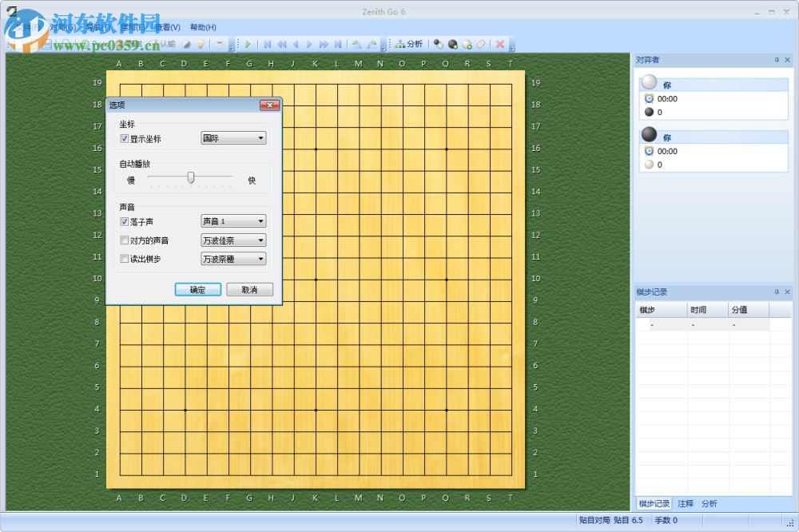Uncheck the 显示坐标 coordinate display checkbox
Viewport: 799px width, 532px height.
(x=125, y=138)
